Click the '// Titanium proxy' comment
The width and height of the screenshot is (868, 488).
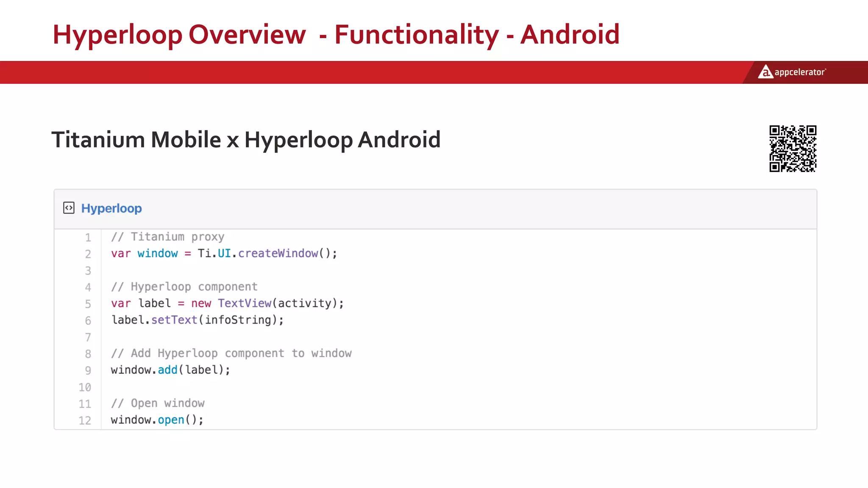pyautogui.click(x=167, y=237)
